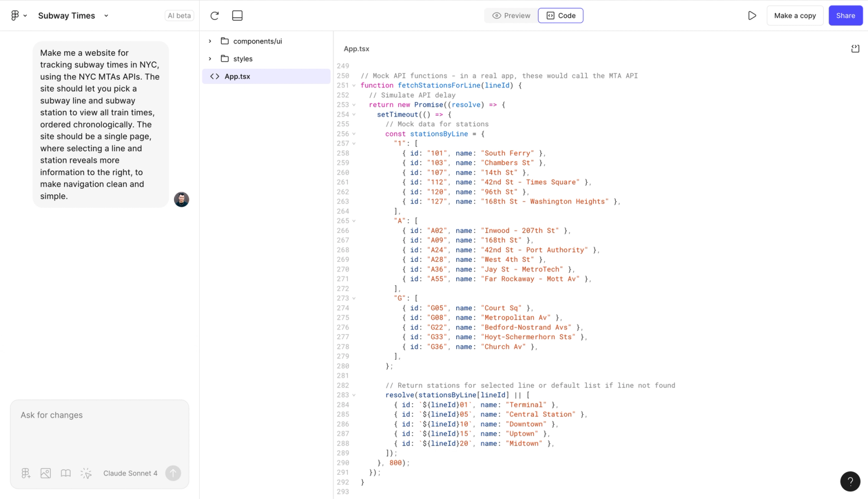Toggle the panel layout icon
The width and height of the screenshot is (868, 499).
[237, 16]
